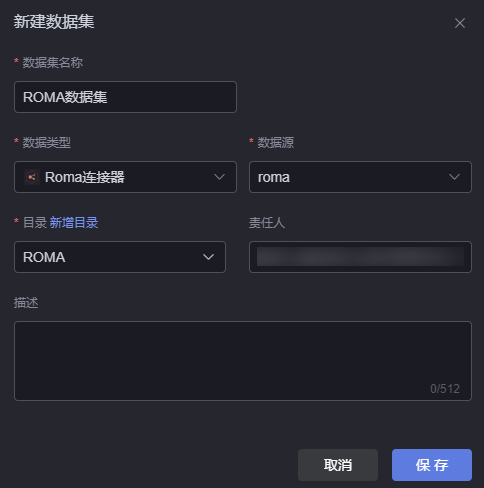Image resolution: width=484 pixels, height=488 pixels.
Task: Open the 目录 dropdown chevron
Action: pyautogui.click(x=208, y=257)
